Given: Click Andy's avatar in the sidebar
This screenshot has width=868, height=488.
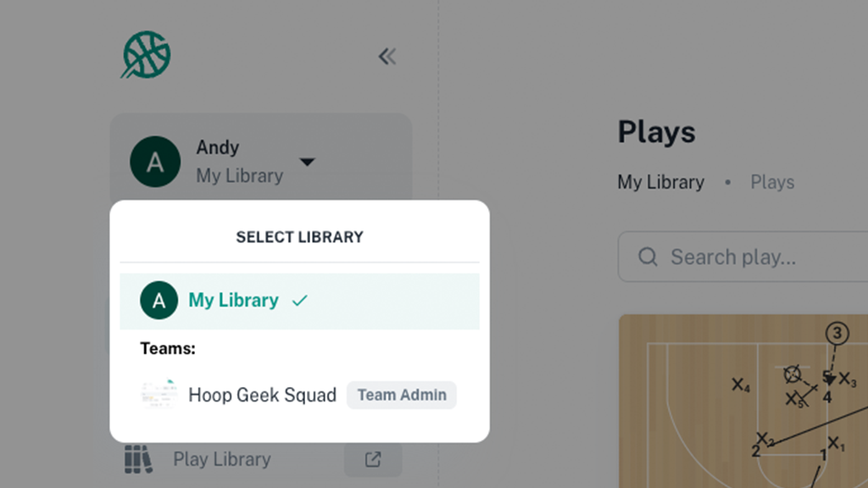Looking at the screenshot, I should click(155, 162).
